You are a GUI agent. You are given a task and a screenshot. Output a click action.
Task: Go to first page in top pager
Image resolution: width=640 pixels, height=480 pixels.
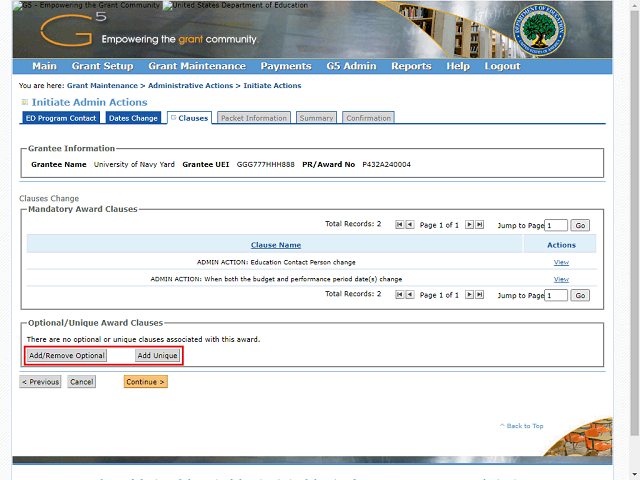(x=400, y=224)
